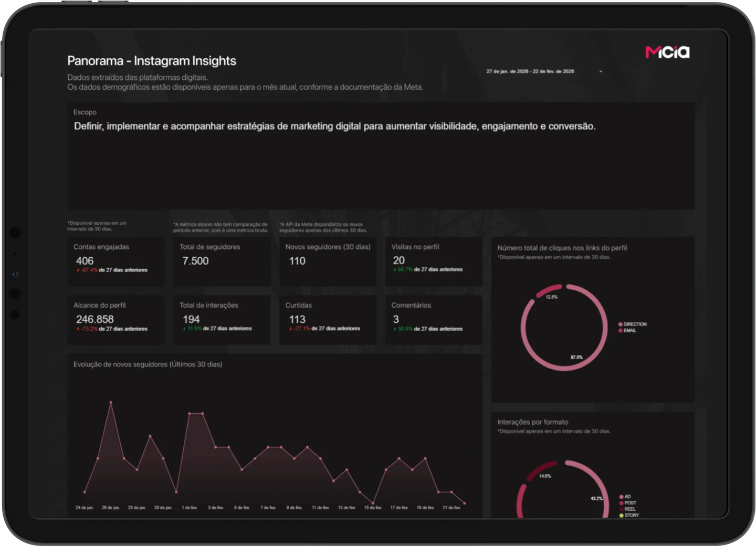This screenshot has height=546, width=756.
Task: Click the '21 de fev.' axis label
Action: [451, 508]
